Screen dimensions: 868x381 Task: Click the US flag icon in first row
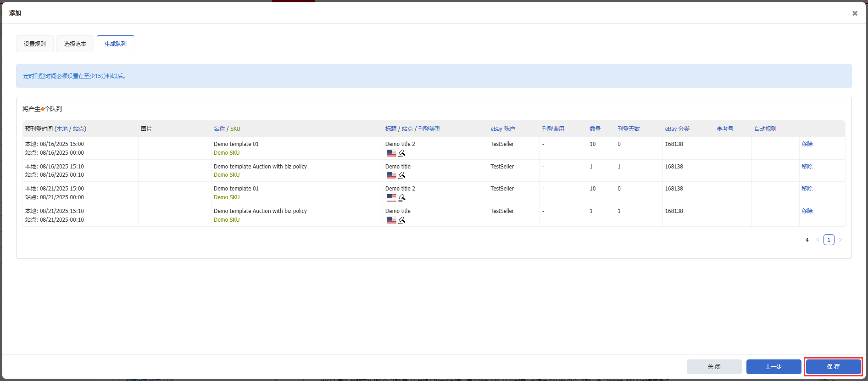[x=391, y=153]
